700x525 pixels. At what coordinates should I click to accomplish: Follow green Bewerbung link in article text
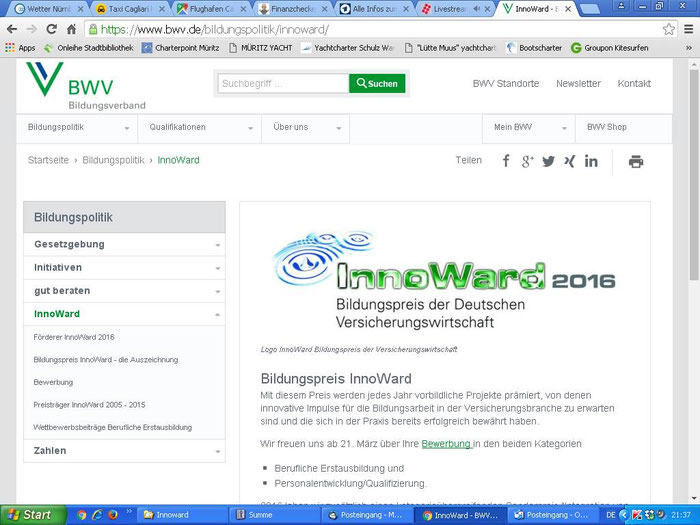tap(446, 444)
